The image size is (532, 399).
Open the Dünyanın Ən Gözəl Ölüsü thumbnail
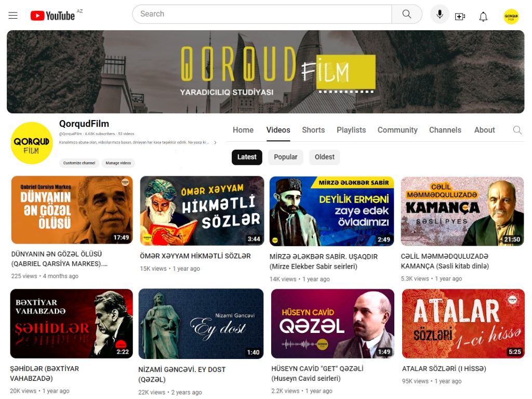click(72, 210)
